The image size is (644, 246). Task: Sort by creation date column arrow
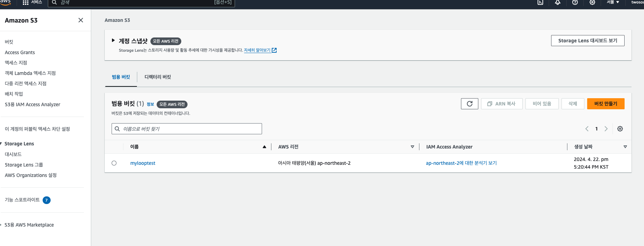[x=625, y=147]
